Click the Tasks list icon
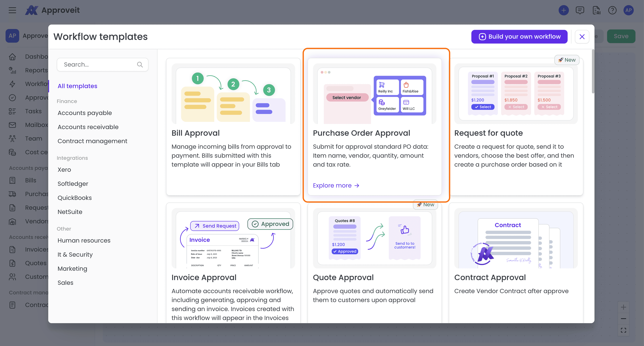The height and width of the screenshot is (346, 644). (x=12, y=111)
